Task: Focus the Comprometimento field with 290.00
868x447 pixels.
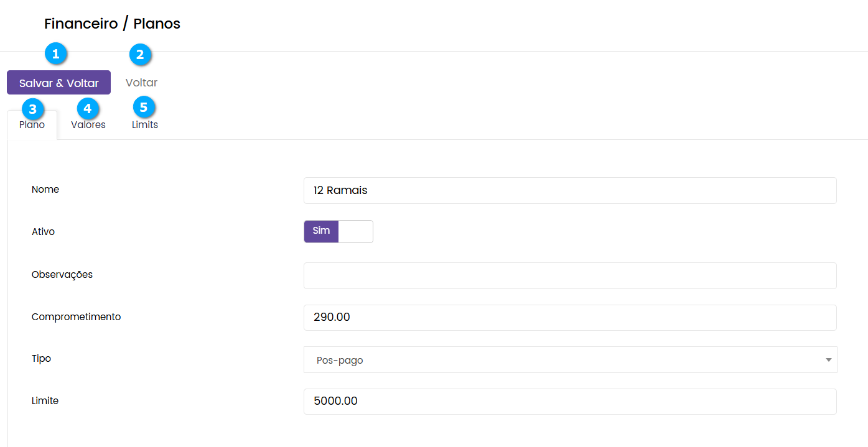Action: coord(569,317)
